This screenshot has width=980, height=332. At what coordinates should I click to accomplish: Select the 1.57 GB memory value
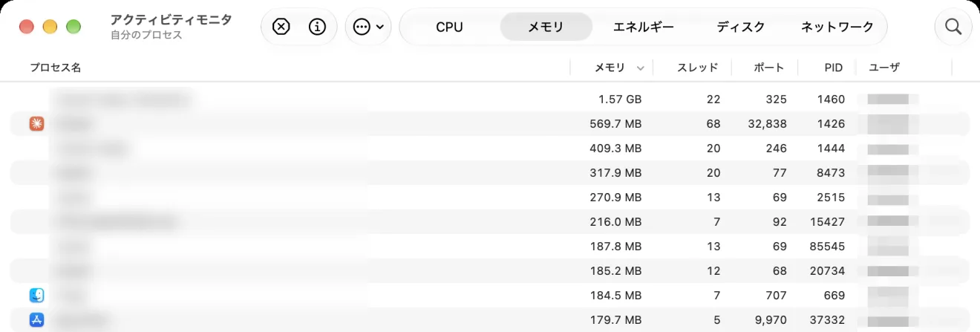click(x=620, y=99)
